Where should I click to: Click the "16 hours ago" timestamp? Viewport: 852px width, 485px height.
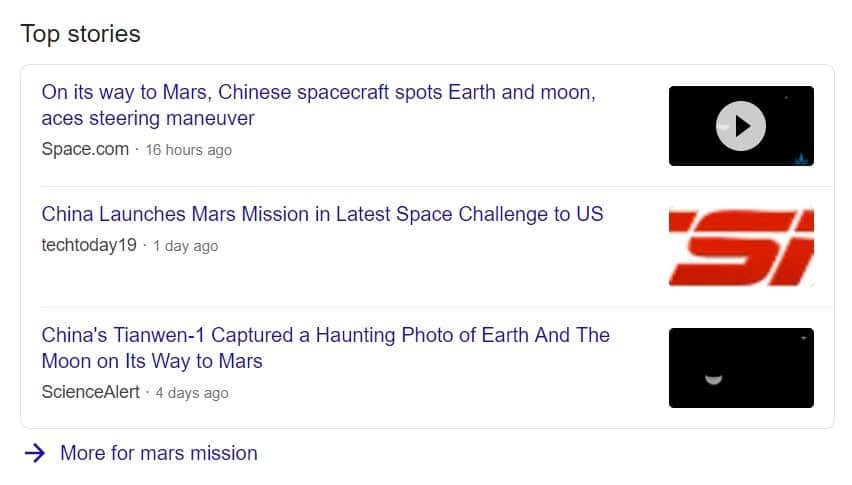(189, 150)
